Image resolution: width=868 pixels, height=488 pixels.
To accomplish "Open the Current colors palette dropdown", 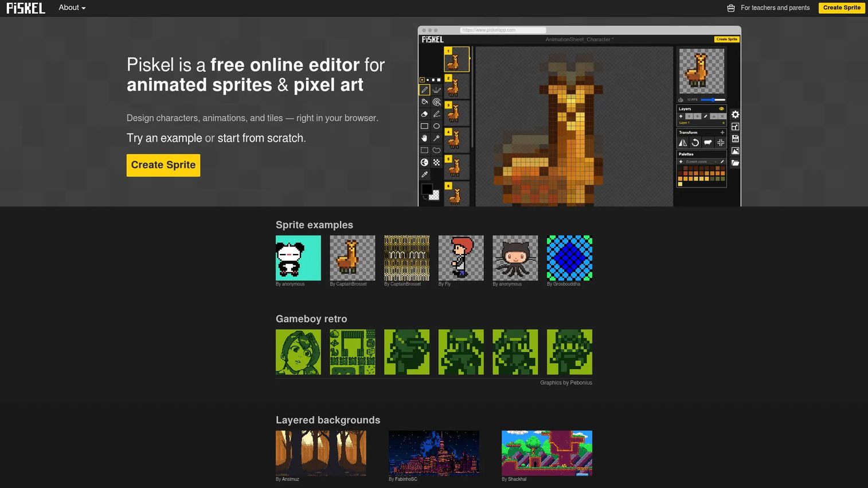I will tap(701, 162).
